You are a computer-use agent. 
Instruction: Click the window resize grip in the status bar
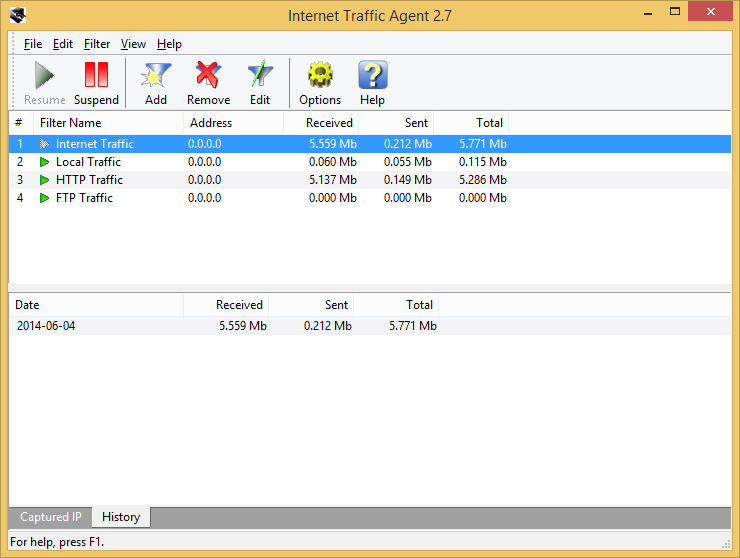[x=726, y=544]
